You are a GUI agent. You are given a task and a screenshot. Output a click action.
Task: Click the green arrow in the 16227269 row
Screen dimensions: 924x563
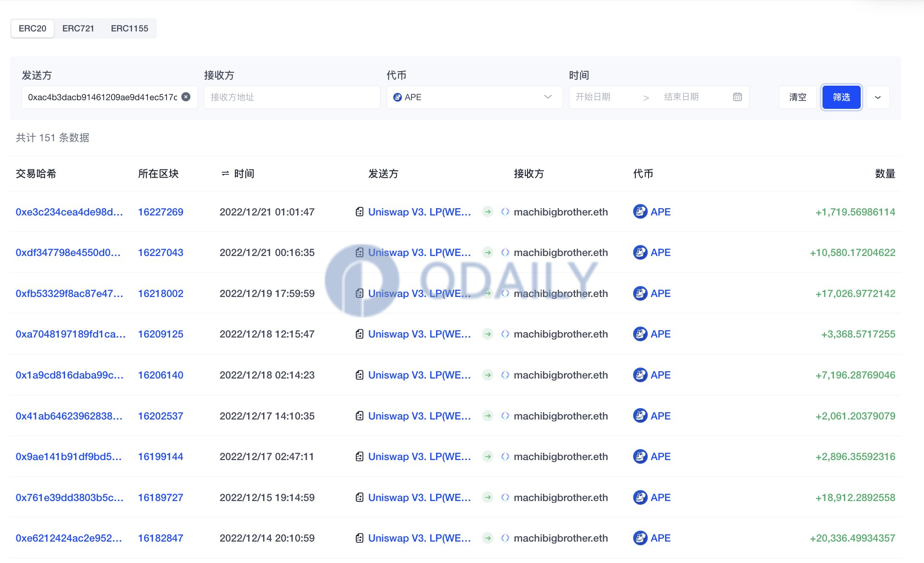[487, 212]
